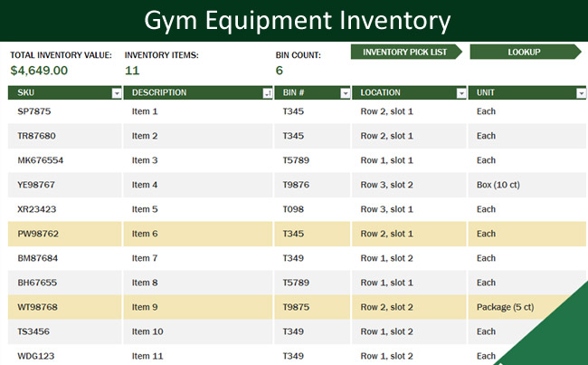Select bin number T9876 cell
588x365 pixels.
tap(296, 185)
